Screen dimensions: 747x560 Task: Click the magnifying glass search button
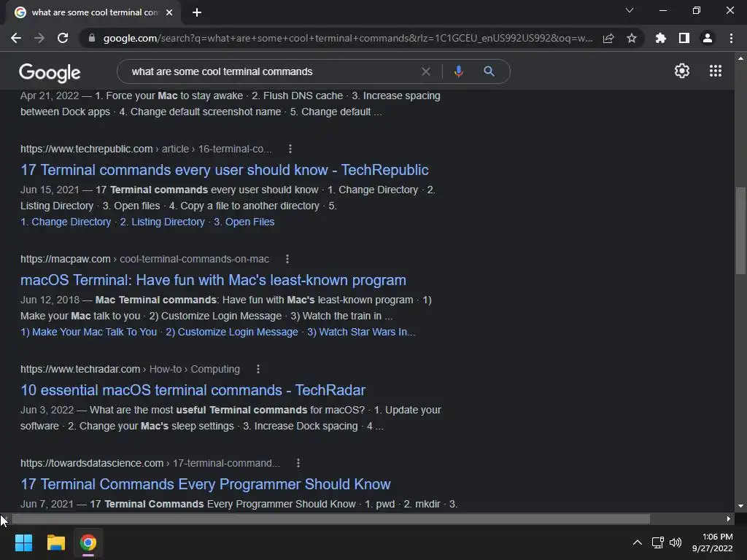pos(489,71)
